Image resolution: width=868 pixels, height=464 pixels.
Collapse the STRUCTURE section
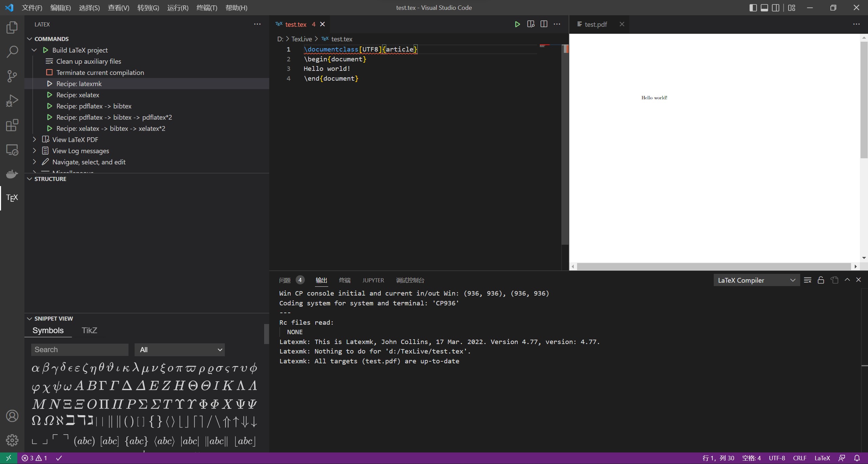(x=29, y=179)
